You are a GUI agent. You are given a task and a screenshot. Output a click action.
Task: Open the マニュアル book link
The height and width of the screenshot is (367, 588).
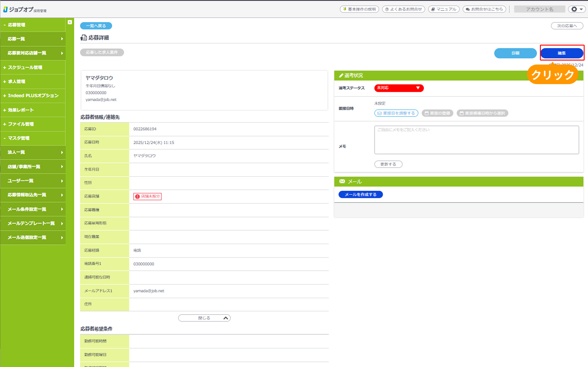click(x=444, y=9)
